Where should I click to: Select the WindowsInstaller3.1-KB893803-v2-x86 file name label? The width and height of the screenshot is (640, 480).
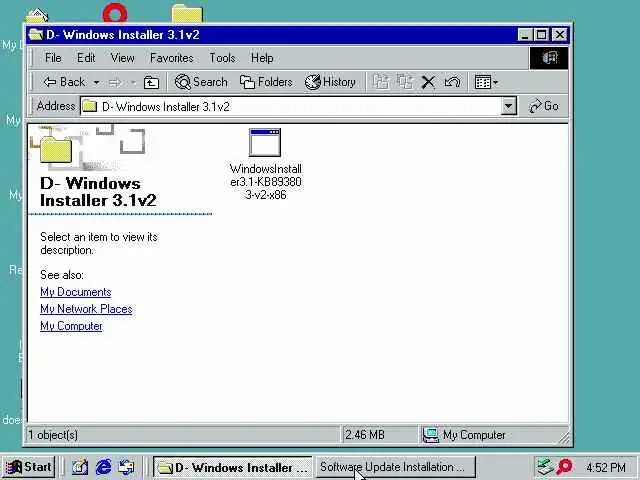[x=266, y=182]
